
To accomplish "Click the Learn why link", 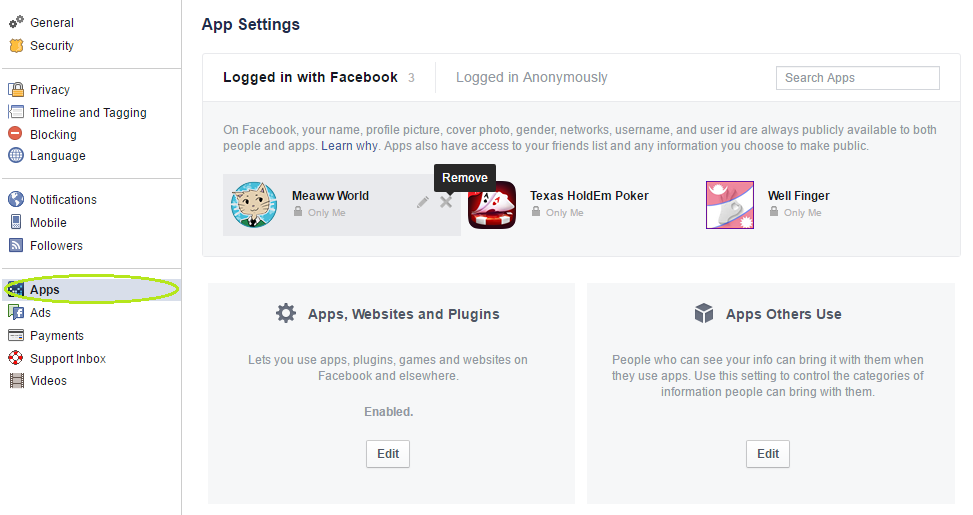I will pyautogui.click(x=349, y=146).
